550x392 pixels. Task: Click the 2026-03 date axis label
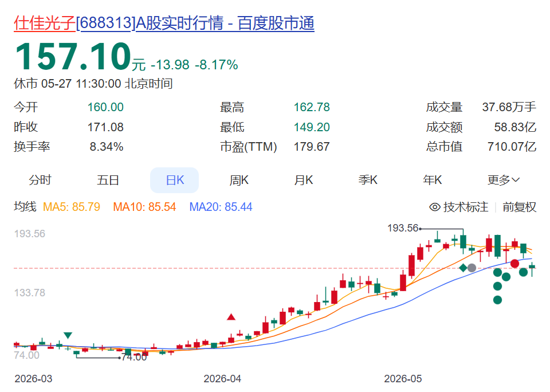[x=33, y=379]
